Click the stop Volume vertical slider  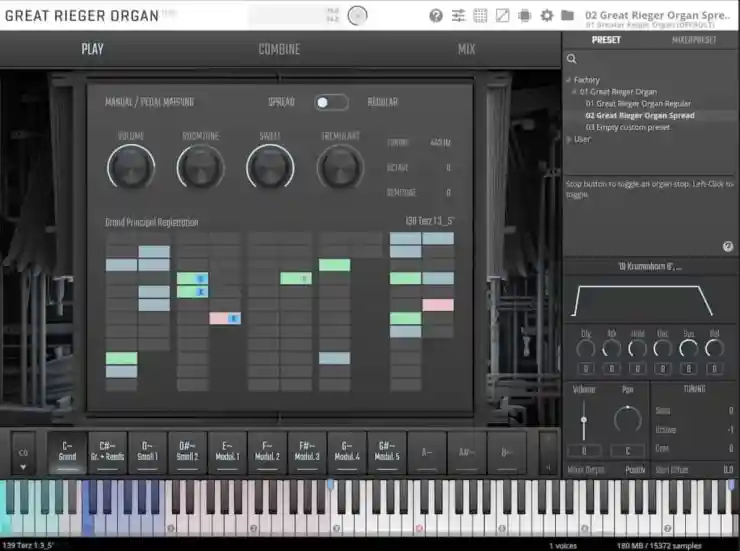coord(584,420)
